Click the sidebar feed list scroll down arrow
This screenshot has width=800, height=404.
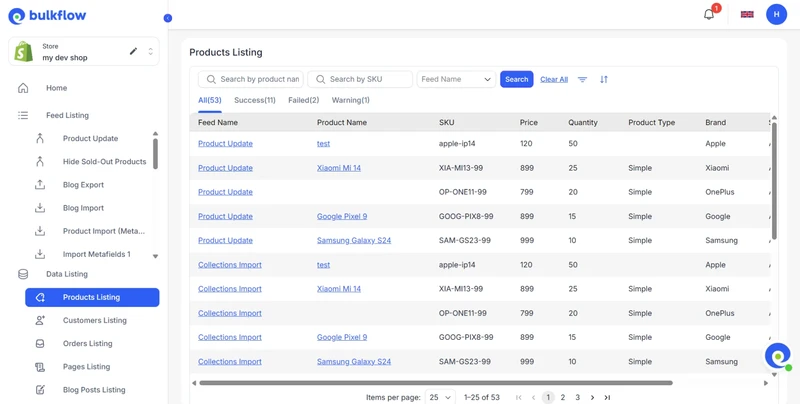[x=156, y=256]
